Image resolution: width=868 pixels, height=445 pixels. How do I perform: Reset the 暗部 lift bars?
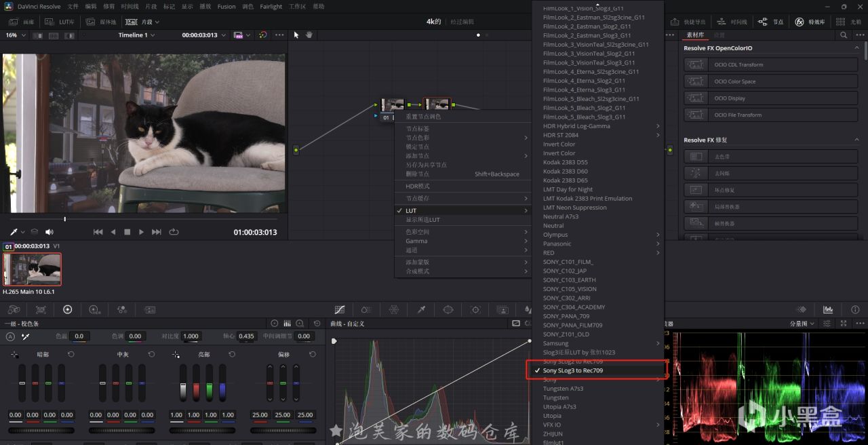coord(71,354)
